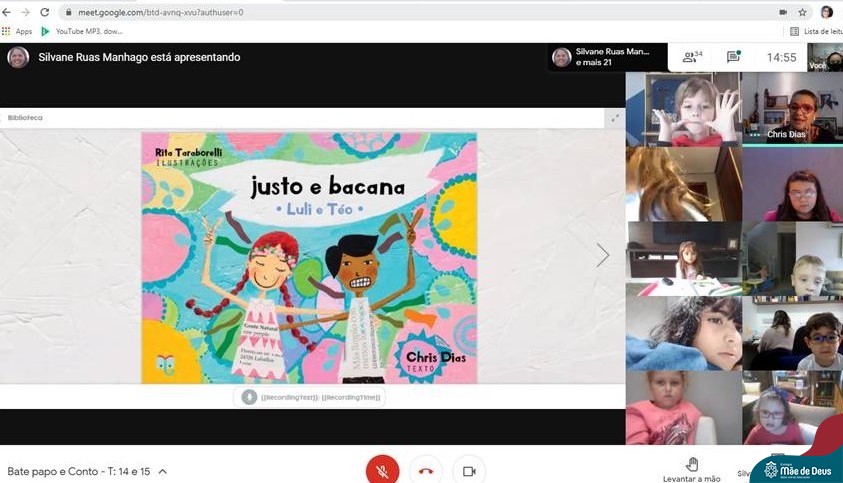Bookmark this page with the star icon
Image resolution: width=843 pixels, height=483 pixels.
802,12
